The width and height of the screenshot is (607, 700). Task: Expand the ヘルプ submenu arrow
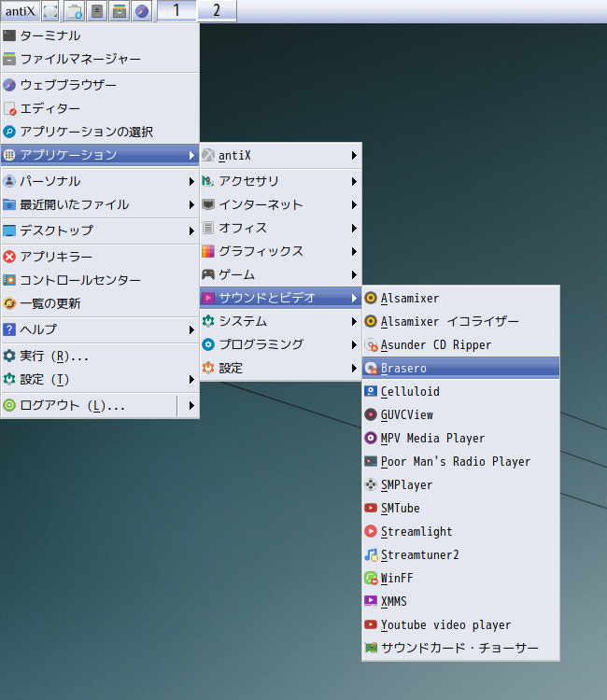[x=191, y=329]
